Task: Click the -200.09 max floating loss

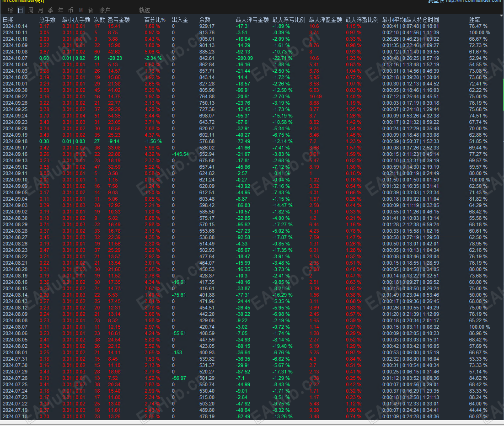Action: pos(244,59)
